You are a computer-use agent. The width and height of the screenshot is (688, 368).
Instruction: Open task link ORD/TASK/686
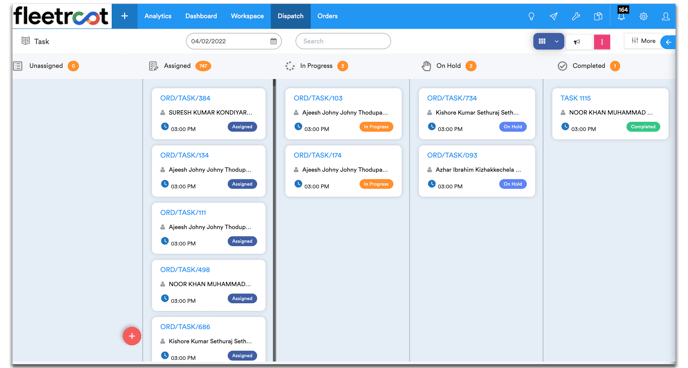coord(185,327)
